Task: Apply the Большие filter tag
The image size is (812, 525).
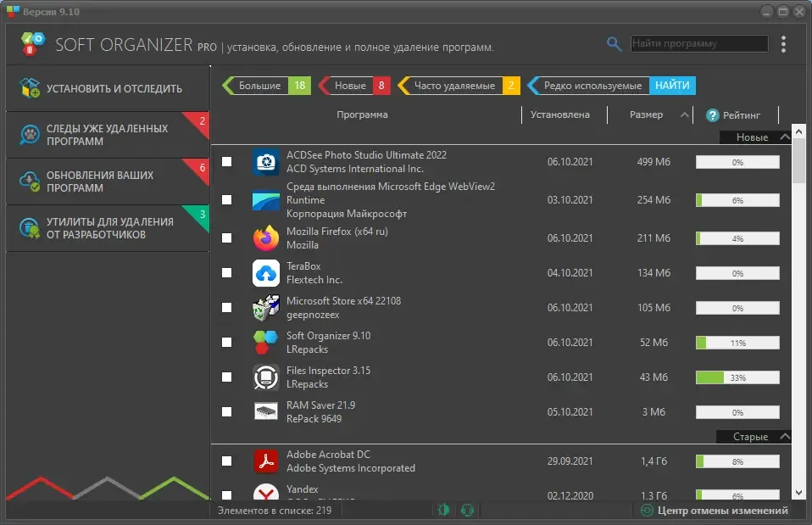Action: [267, 86]
